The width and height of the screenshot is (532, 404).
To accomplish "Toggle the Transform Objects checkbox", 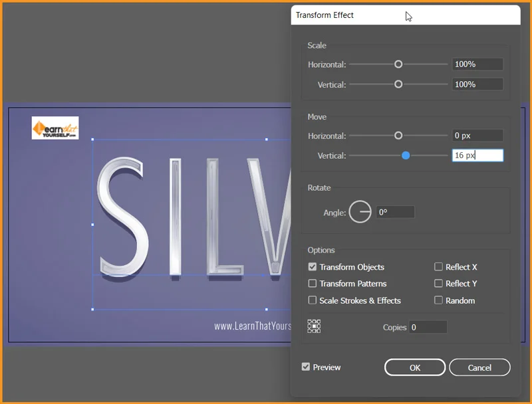I will coord(313,267).
